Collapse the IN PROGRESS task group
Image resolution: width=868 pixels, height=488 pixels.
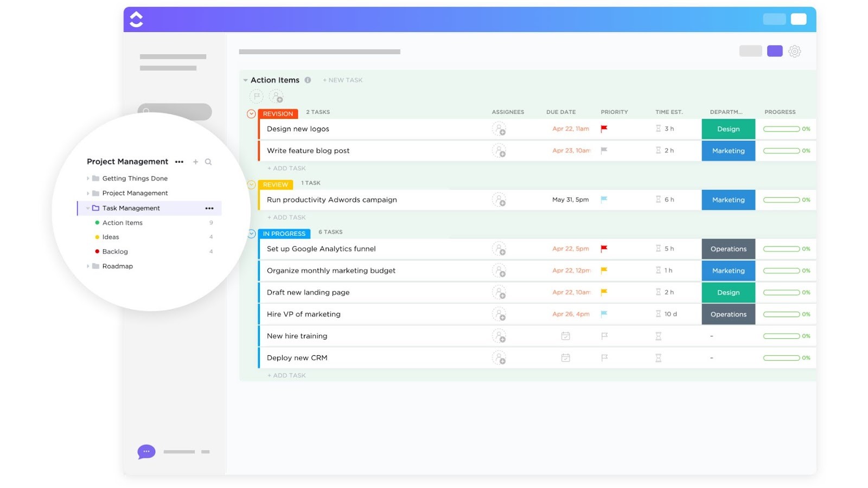250,234
